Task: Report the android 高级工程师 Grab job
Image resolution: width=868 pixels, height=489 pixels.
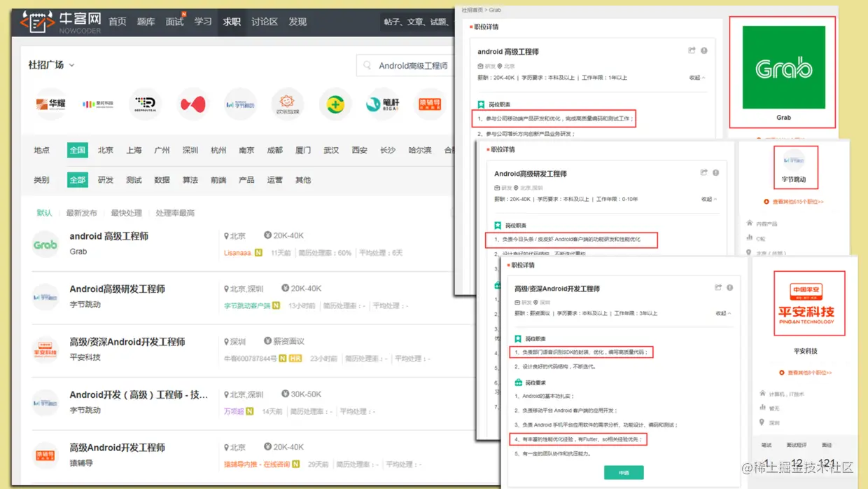Action: click(x=704, y=50)
